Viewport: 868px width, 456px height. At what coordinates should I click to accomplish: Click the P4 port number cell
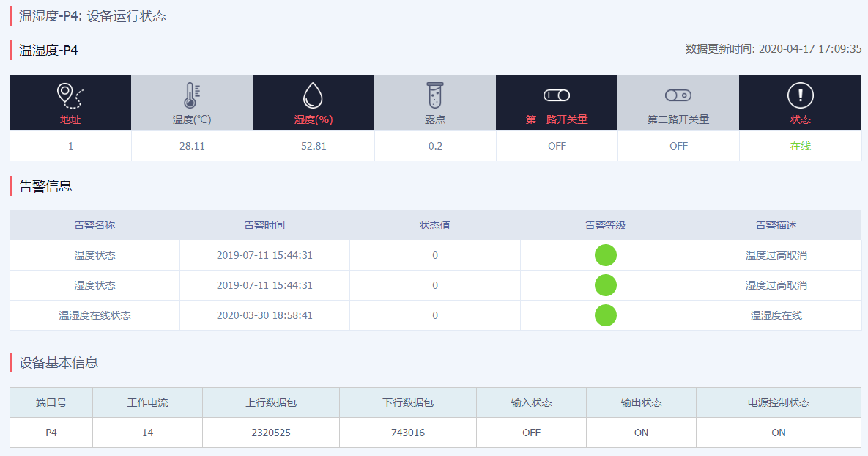tap(51, 433)
